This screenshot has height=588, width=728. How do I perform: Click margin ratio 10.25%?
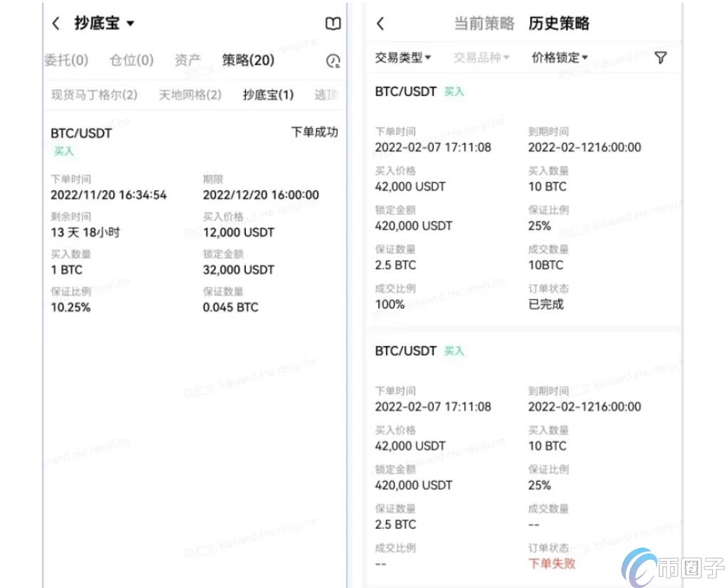point(71,308)
